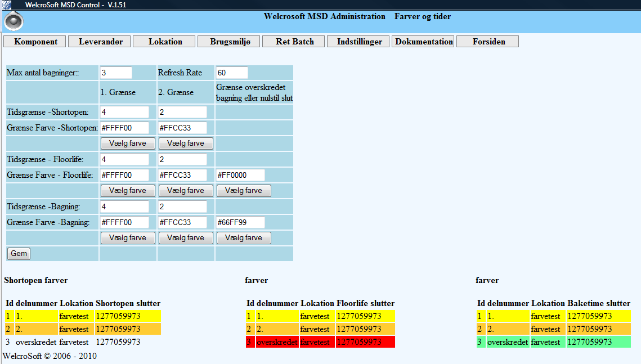The width and height of the screenshot is (641, 364).
Task: Click red Floorlife overskredet cell
Action: (x=277, y=342)
